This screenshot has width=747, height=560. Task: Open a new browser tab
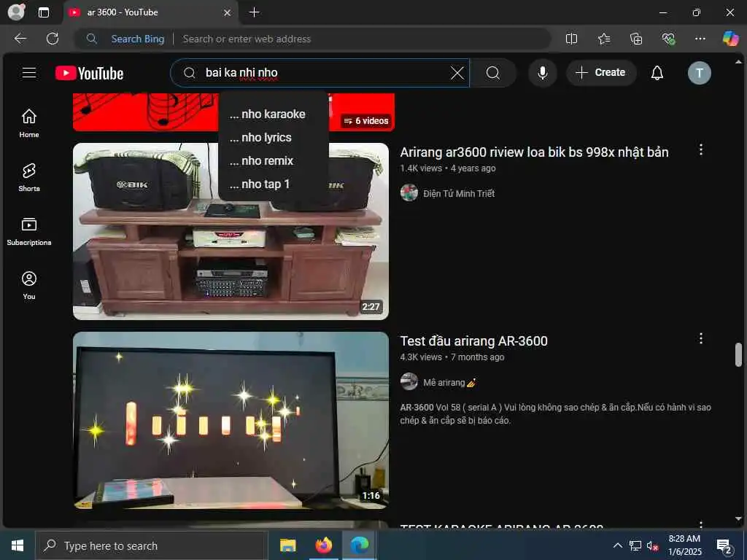(255, 12)
